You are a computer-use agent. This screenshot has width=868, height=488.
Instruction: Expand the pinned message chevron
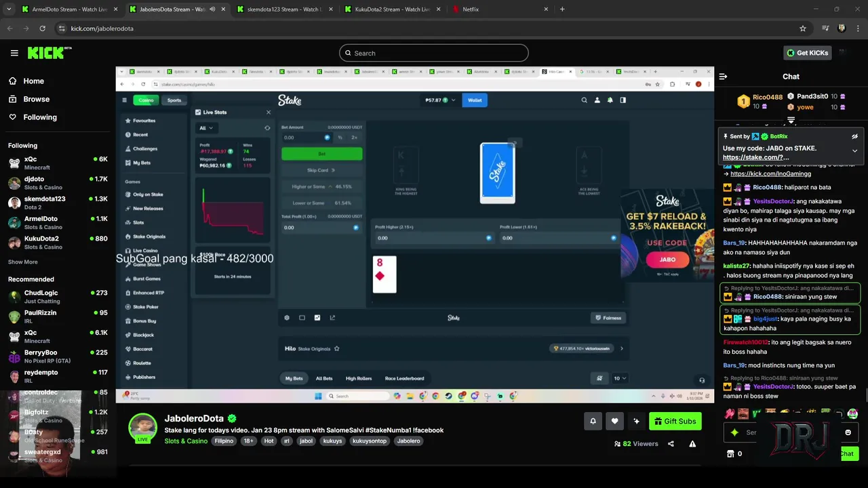pos(854,150)
